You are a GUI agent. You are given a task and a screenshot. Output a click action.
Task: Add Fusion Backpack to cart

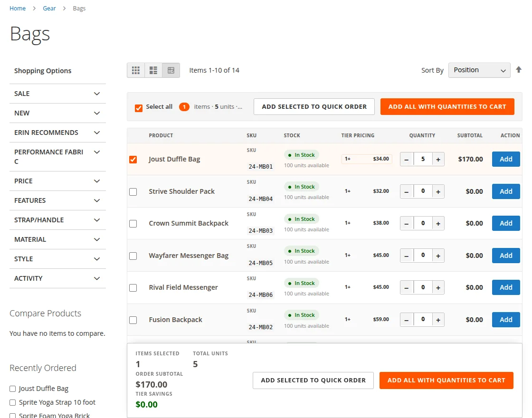(506, 320)
